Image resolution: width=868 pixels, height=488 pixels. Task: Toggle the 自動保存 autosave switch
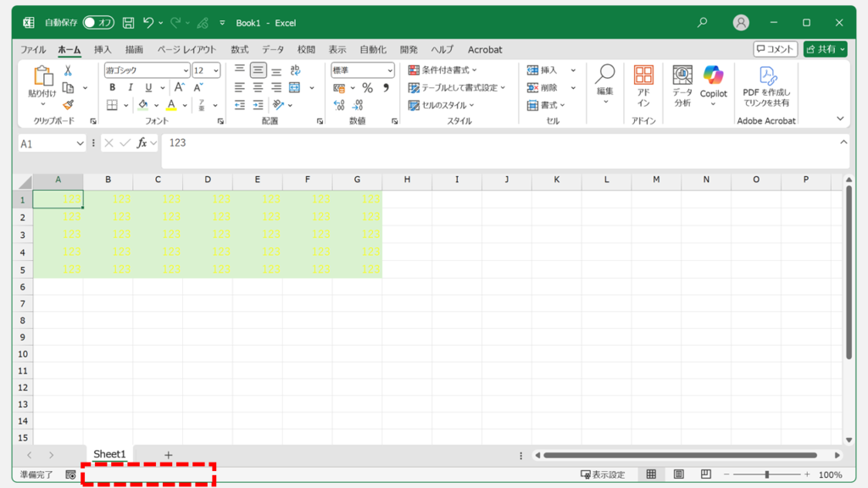[98, 23]
